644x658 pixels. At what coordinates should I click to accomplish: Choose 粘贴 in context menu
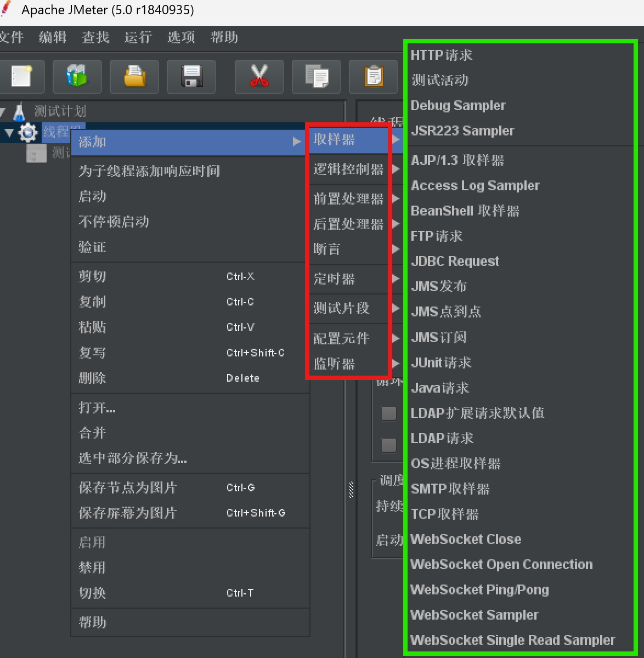pos(190,327)
